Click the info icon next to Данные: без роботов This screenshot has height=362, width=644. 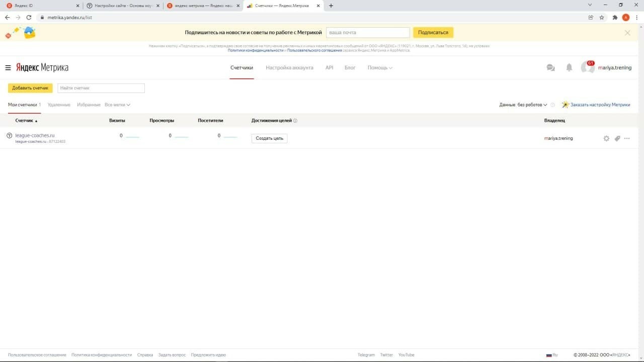(552, 105)
